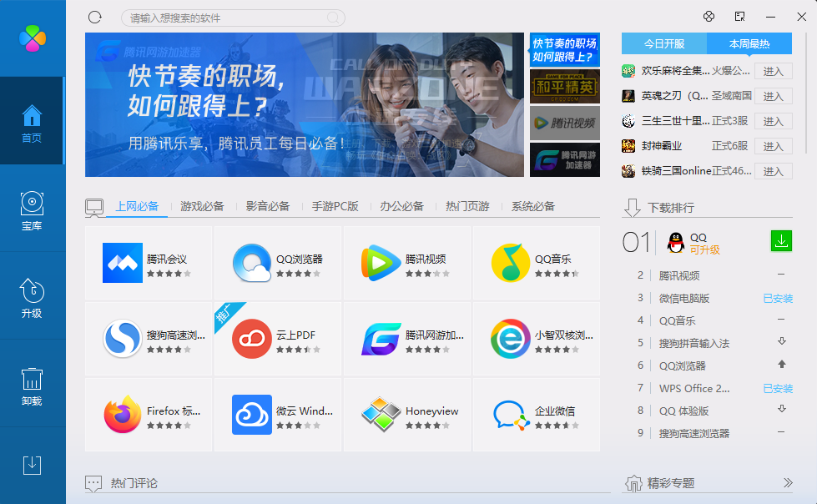Open the QQ浏览器 app tile
This screenshot has height=504, width=817.
pos(278,263)
